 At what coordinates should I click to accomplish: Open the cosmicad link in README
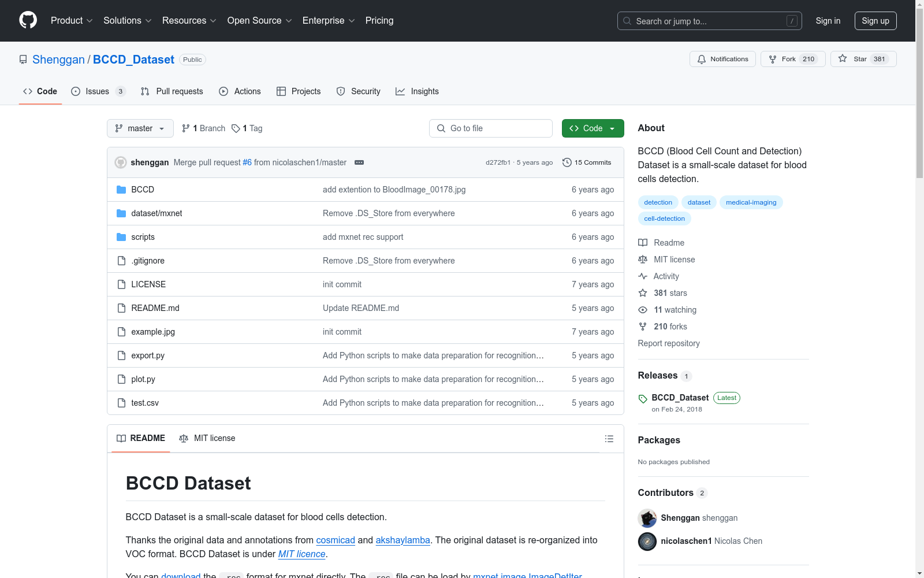(x=336, y=540)
